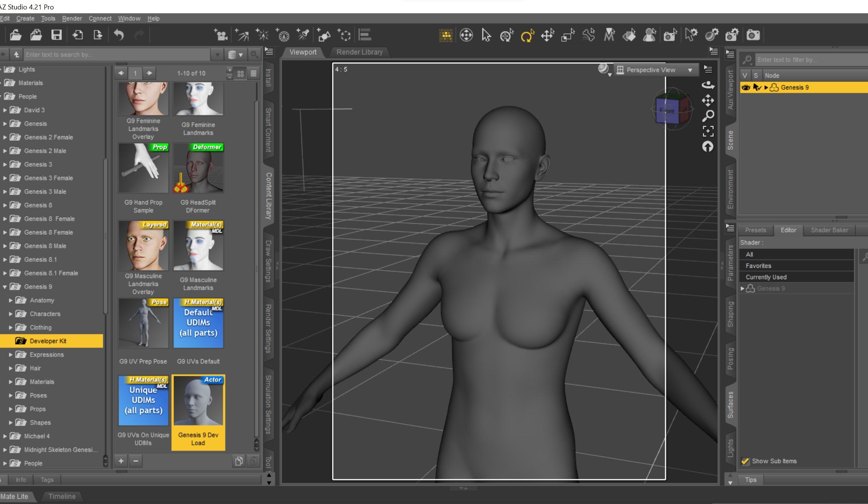Screen dimensions: 868x504
Task: Toggle Genesis 9 selectable arrow icon
Action: point(757,88)
